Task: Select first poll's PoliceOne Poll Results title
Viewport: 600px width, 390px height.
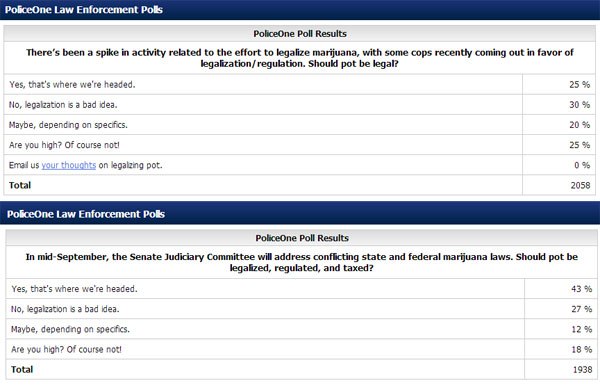Action: 300,34
